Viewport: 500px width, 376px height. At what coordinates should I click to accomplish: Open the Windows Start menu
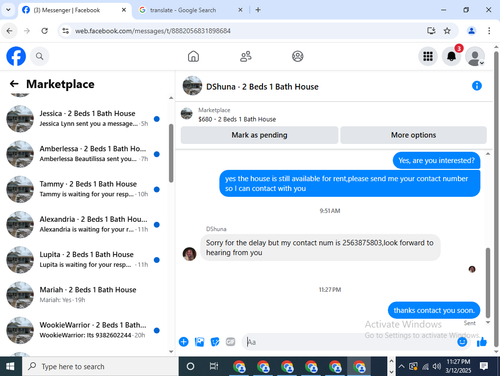(10, 366)
